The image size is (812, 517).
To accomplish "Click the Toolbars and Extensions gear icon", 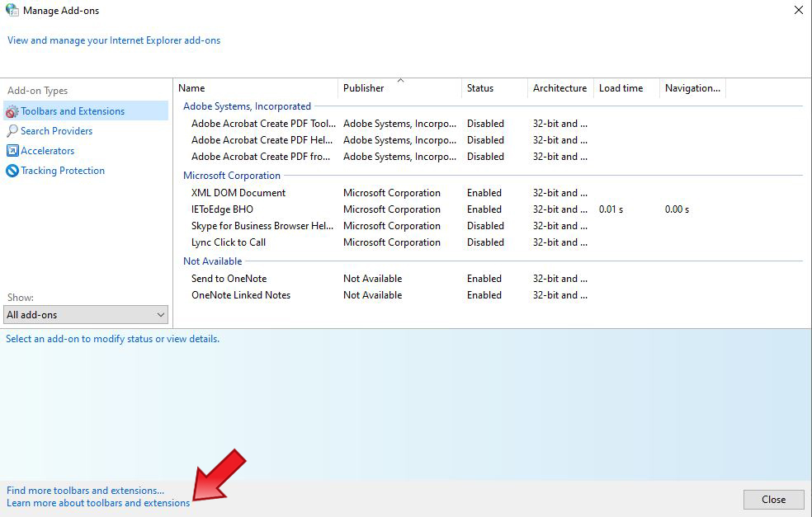I will [x=12, y=111].
